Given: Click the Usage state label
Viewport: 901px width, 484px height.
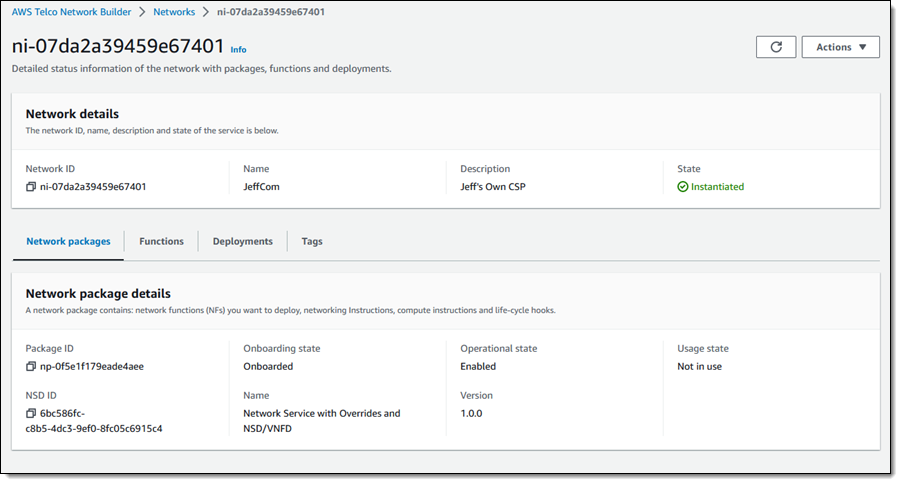Looking at the screenshot, I should [x=703, y=348].
